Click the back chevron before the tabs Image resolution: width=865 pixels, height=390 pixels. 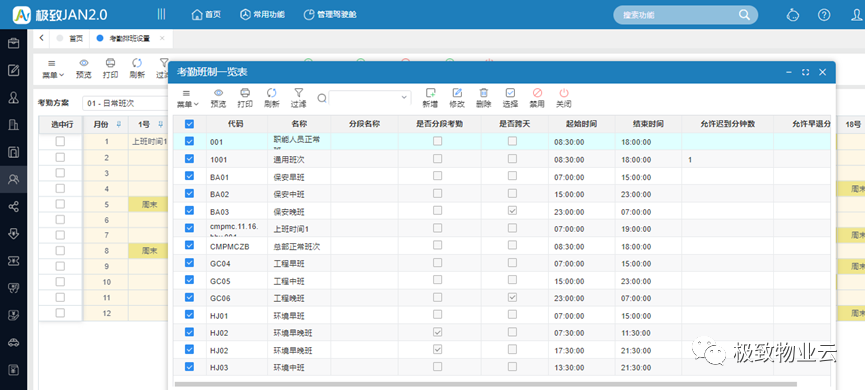point(41,38)
